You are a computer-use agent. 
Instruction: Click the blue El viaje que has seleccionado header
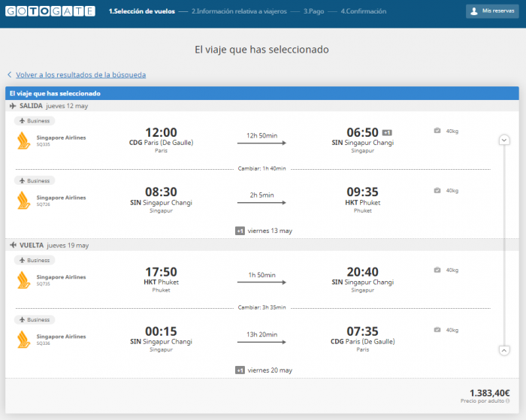coord(262,93)
